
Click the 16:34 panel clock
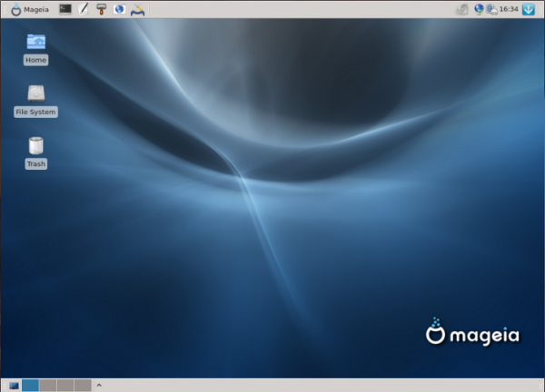(509, 9)
